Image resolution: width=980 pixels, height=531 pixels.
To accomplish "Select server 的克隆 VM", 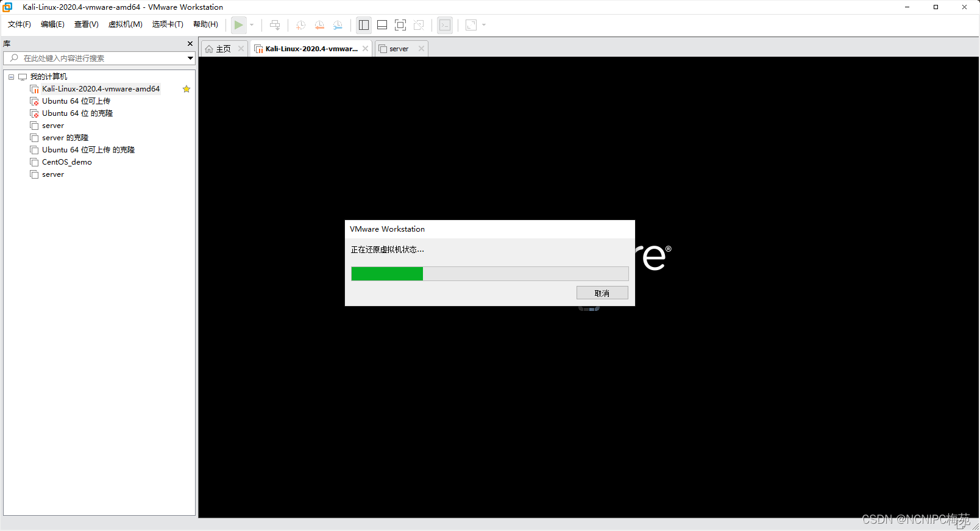I will pos(65,138).
